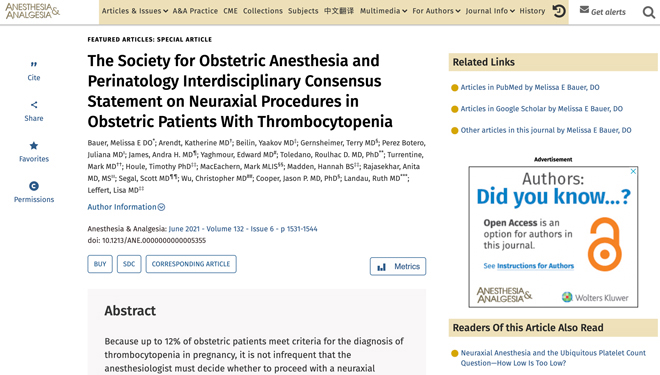Open the For Authors dropdown
Viewport: 660px width, 375px height.
436,11
